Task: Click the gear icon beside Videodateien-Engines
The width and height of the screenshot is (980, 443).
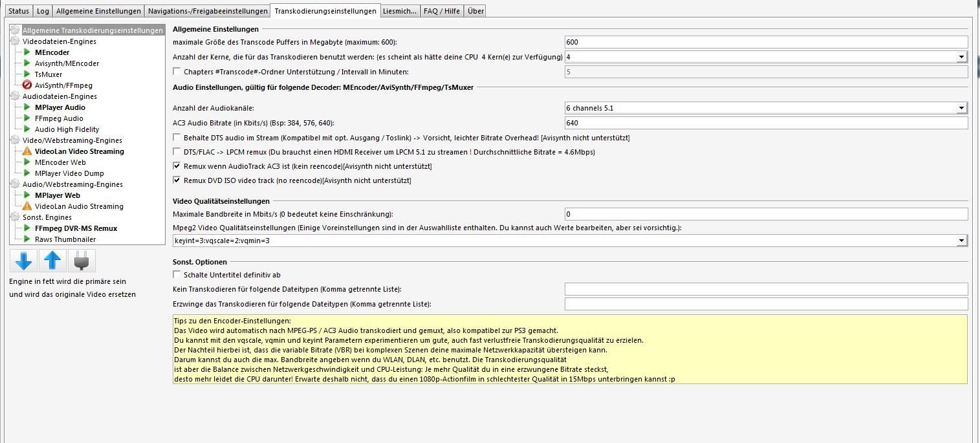Action: (16, 41)
